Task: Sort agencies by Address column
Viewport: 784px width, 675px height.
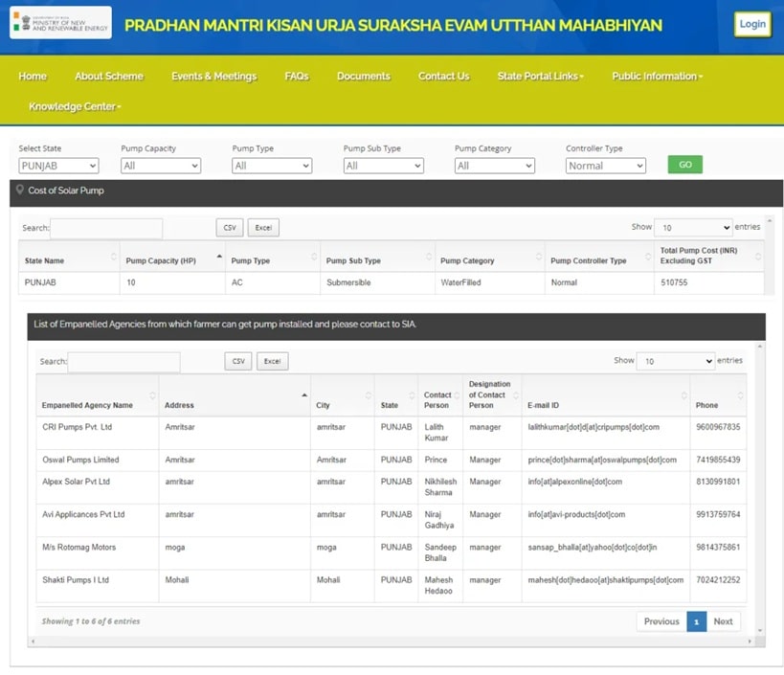Action: pos(235,395)
